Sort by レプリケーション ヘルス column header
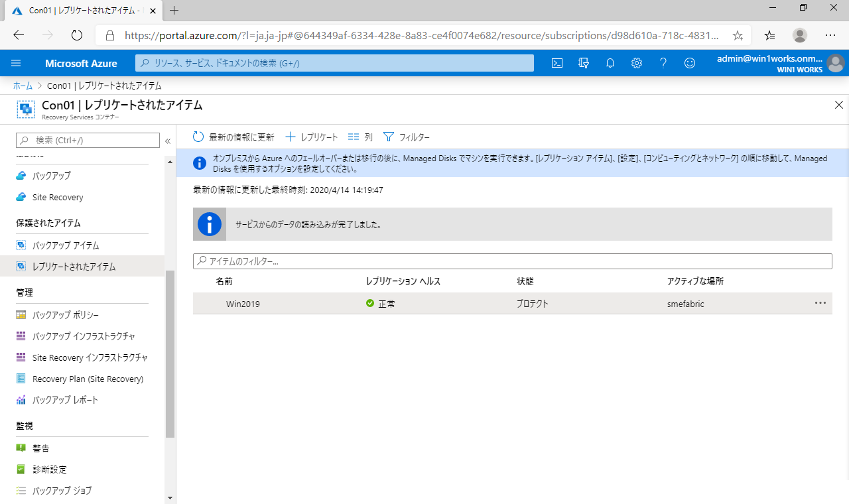Screen dimensions: 849x504 coord(403,281)
